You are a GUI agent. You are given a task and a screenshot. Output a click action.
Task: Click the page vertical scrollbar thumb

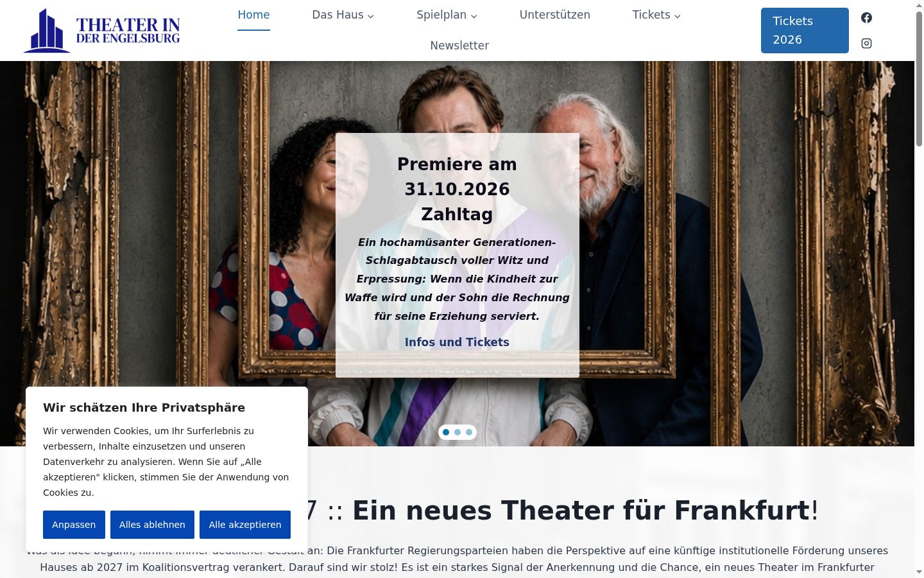[919, 79]
